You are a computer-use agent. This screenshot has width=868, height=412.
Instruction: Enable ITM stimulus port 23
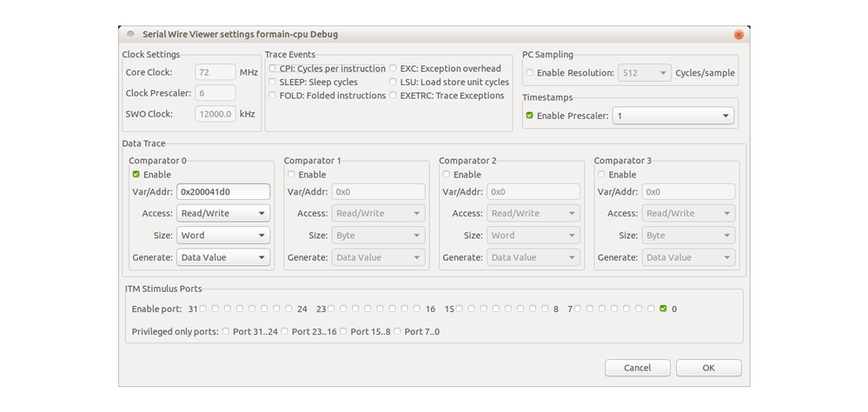point(332,309)
